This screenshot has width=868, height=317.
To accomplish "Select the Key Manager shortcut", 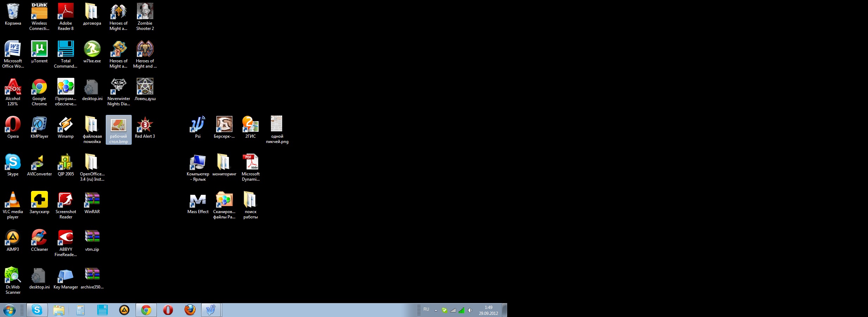I will click(66, 278).
